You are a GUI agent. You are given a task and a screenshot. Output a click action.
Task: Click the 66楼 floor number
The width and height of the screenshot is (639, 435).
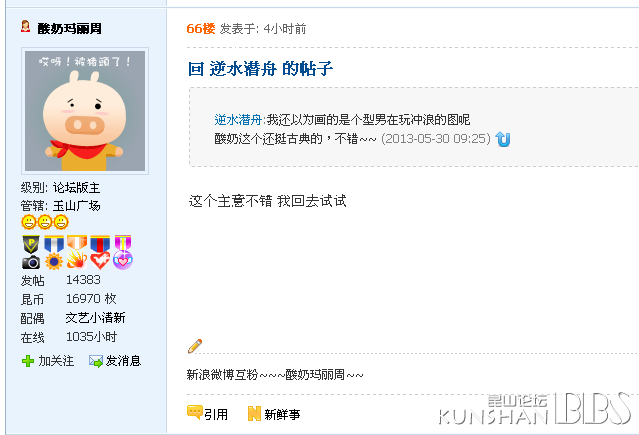tap(201, 29)
